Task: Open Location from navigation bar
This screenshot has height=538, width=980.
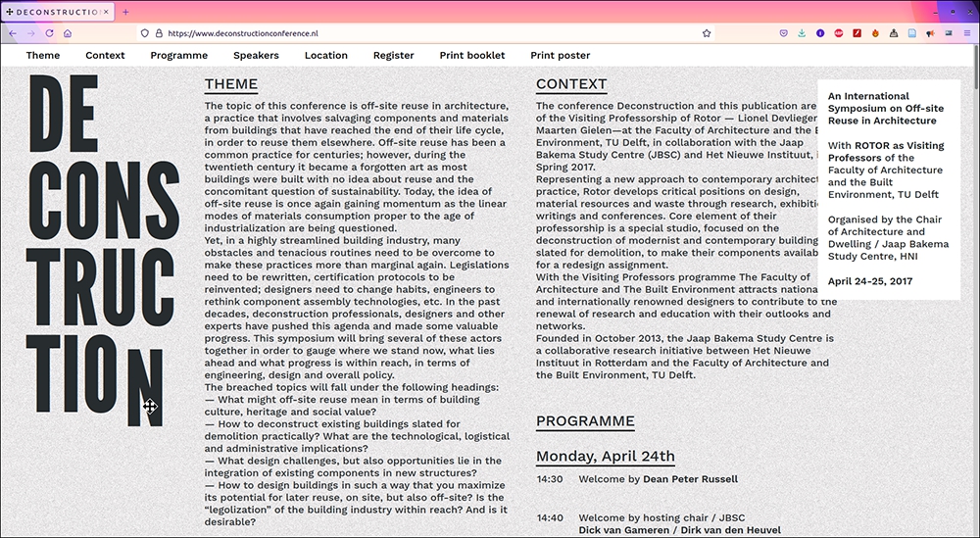Action: point(326,55)
